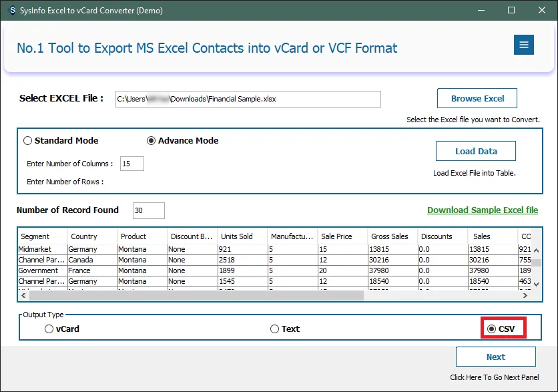Click Gross Sales cell 37980

392,270
